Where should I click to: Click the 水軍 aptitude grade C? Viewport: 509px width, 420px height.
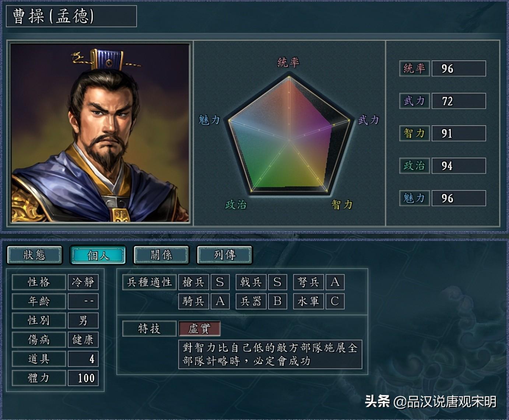335,301
